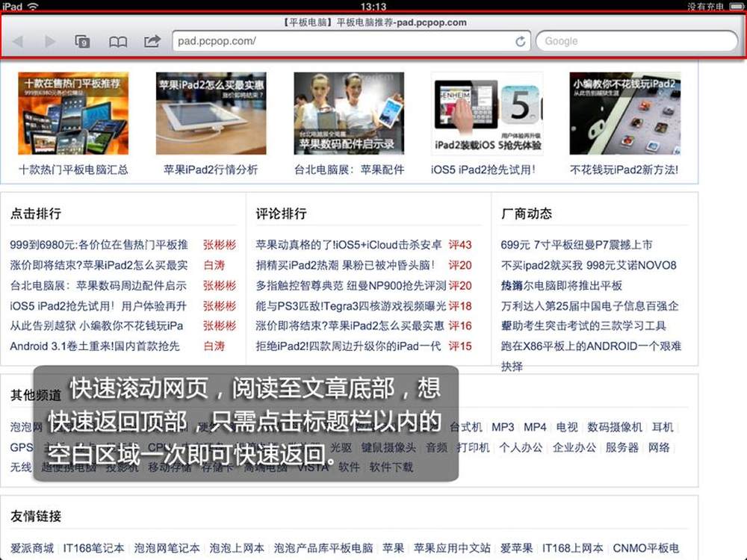Open the bookmarks book icon

point(118,42)
